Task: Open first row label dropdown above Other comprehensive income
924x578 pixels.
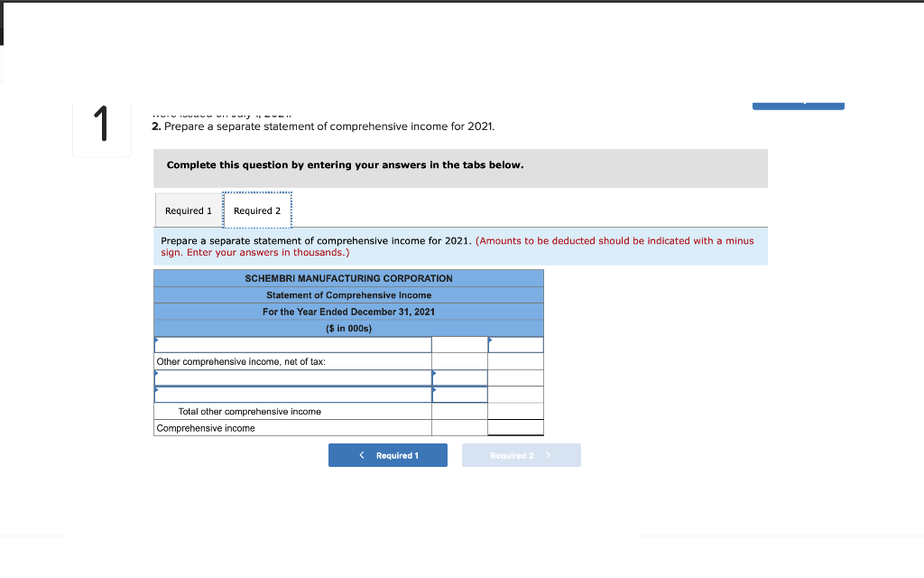Action: pyautogui.click(x=293, y=344)
